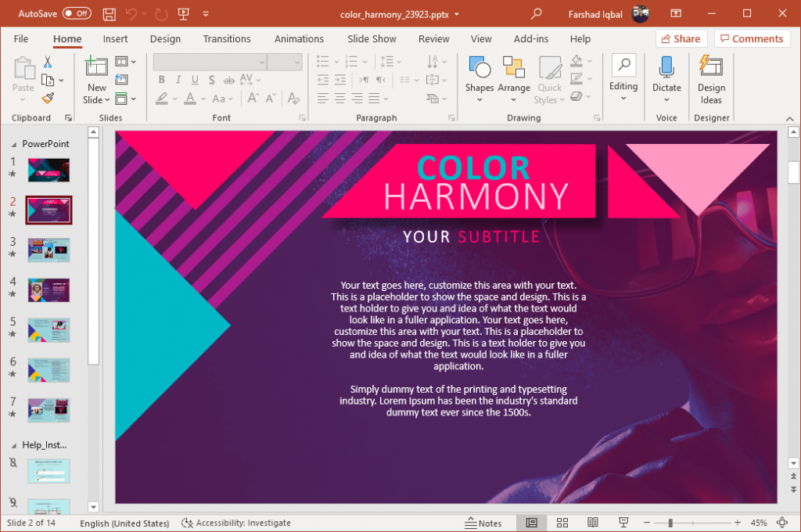The image size is (801, 532).
Task: Open the Font Color dropdown arrow
Action: point(203,99)
